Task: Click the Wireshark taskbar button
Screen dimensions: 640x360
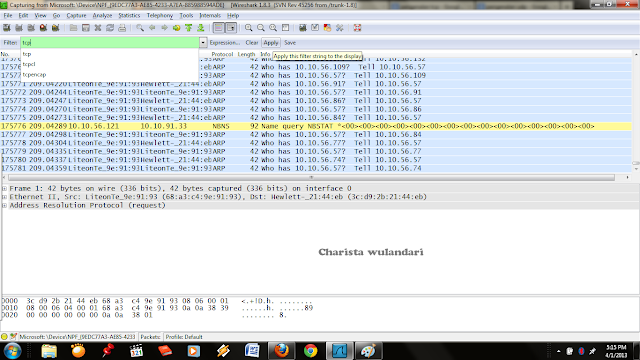Action: pos(339,351)
